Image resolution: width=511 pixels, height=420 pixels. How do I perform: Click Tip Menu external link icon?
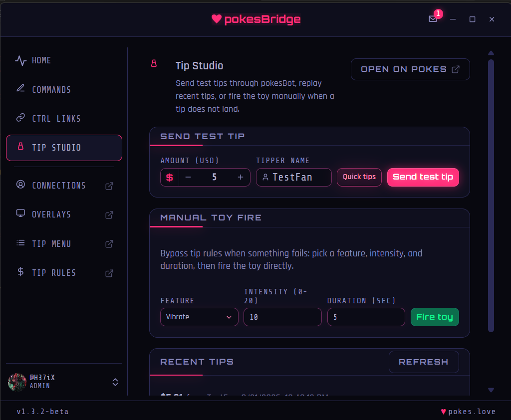coord(109,244)
